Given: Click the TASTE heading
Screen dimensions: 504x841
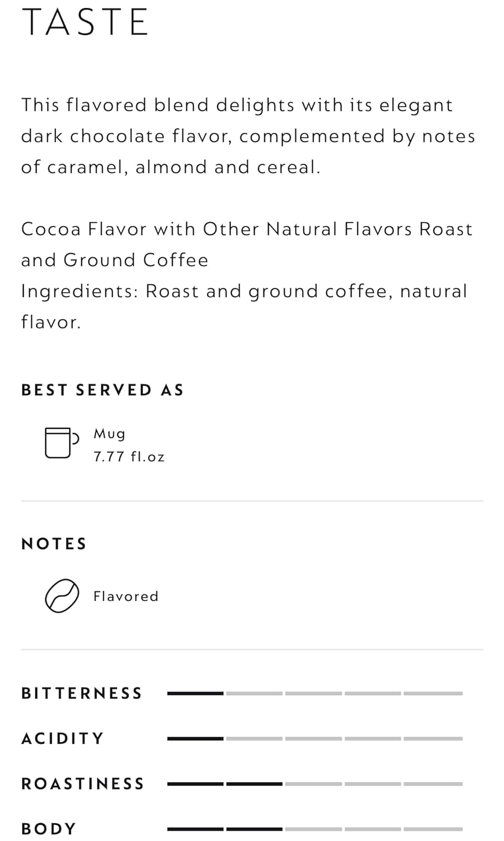Looking at the screenshot, I should pos(85,22).
